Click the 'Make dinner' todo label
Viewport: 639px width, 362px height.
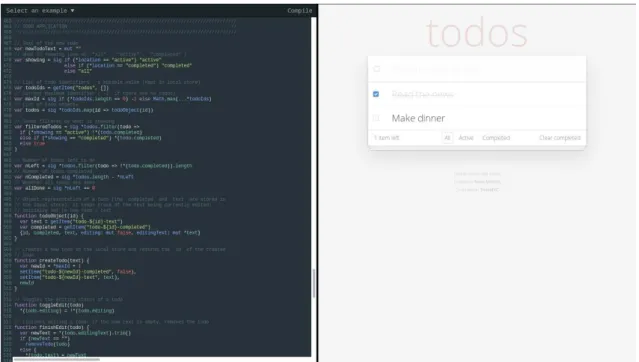point(418,118)
